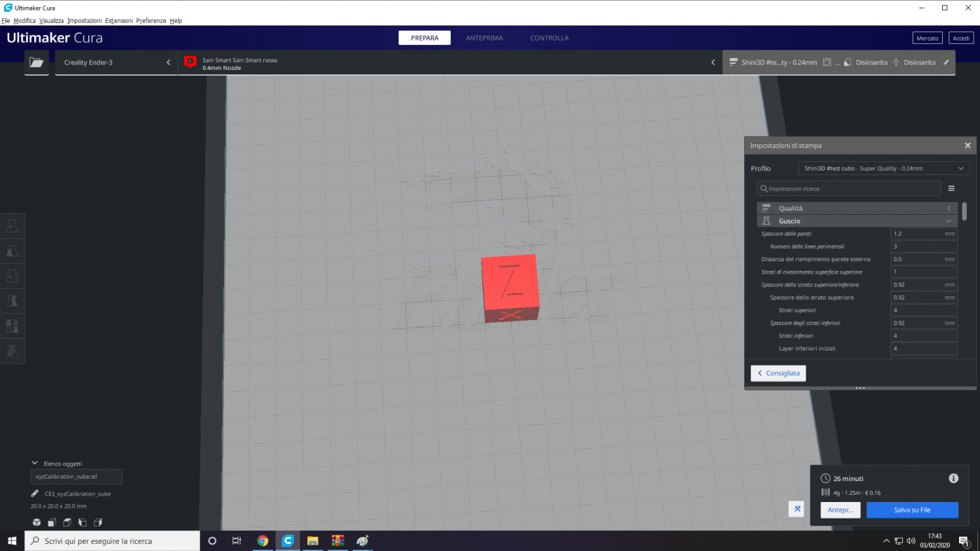Select the Mirror tool in left toolbar
Viewport: 980px width, 551px height.
12,301
